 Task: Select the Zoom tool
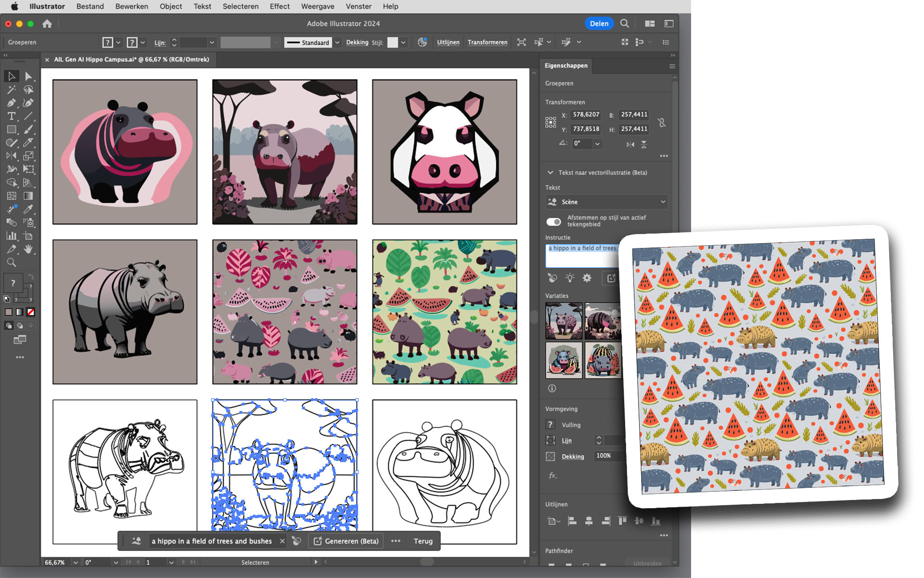(11, 263)
